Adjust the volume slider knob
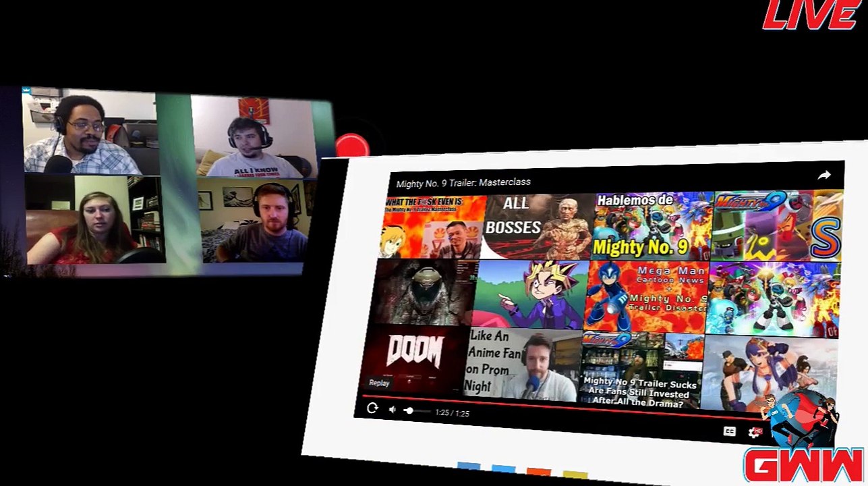868x486 pixels. (x=409, y=410)
